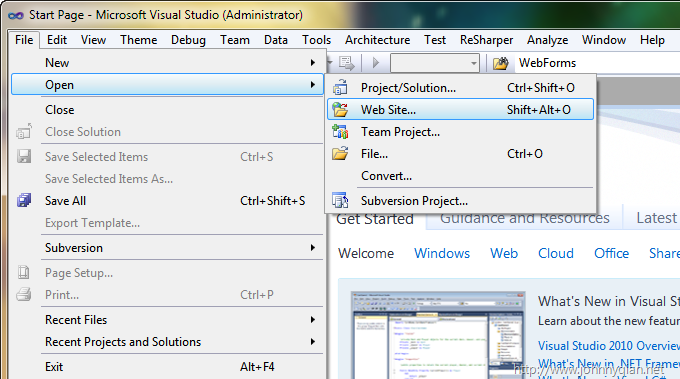Click the Start Debugging play arrow

click(376, 63)
